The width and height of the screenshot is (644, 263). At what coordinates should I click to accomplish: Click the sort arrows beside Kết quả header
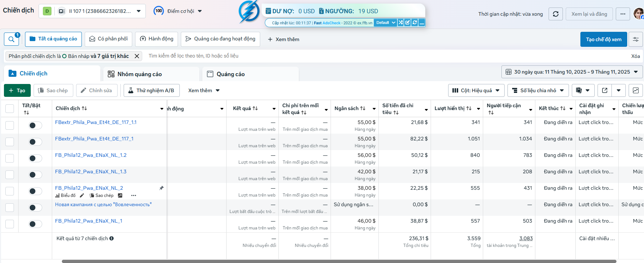click(255, 108)
